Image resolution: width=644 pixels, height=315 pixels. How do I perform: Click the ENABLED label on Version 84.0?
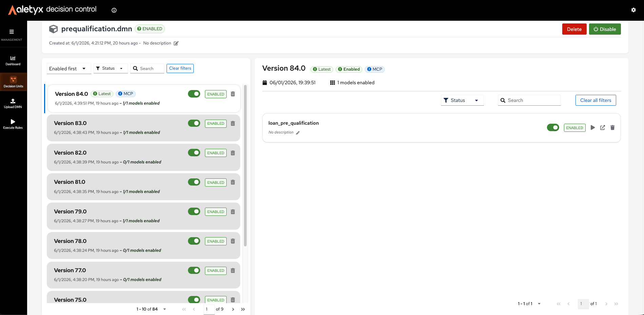tap(216, 94)
